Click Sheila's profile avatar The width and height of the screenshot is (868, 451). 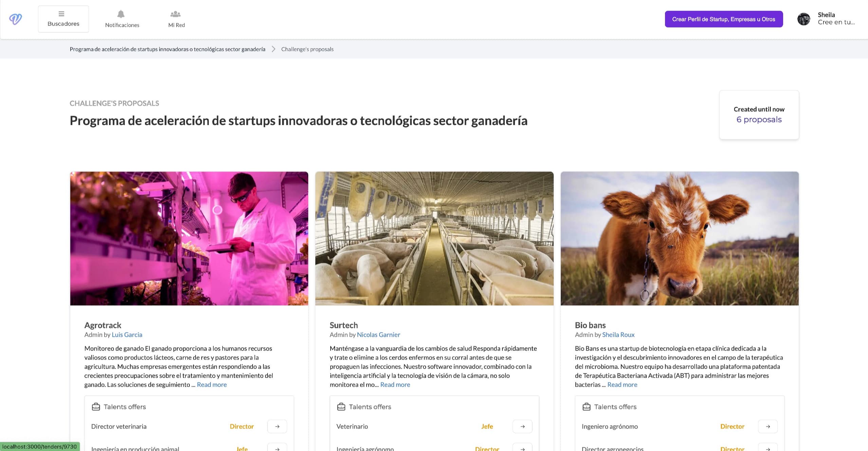point(804,19)
